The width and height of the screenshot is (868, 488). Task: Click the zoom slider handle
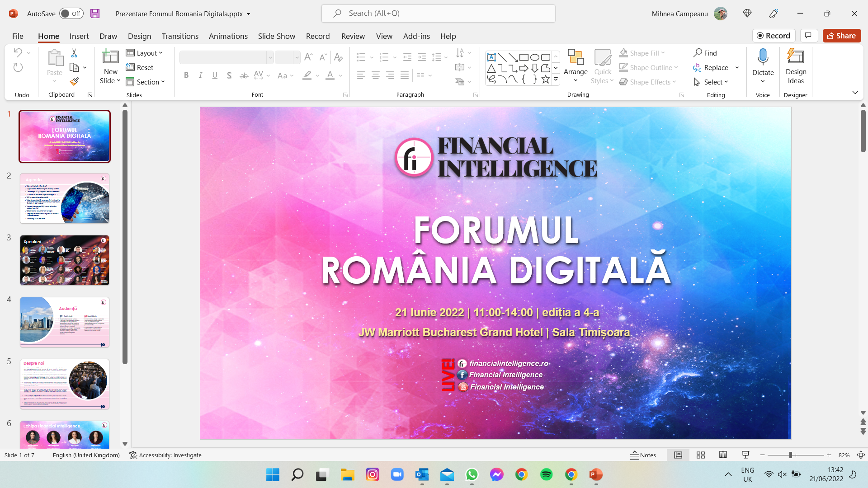coord(791,455)
